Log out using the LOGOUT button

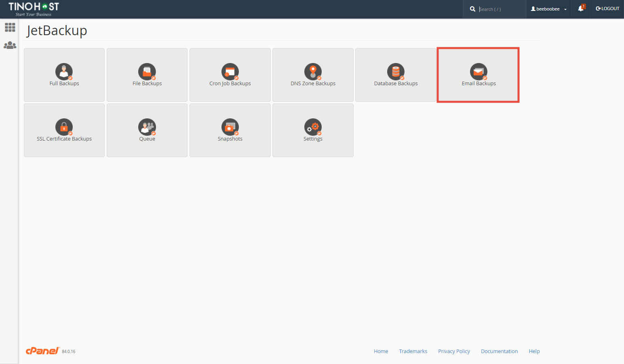tap(607, 8)
